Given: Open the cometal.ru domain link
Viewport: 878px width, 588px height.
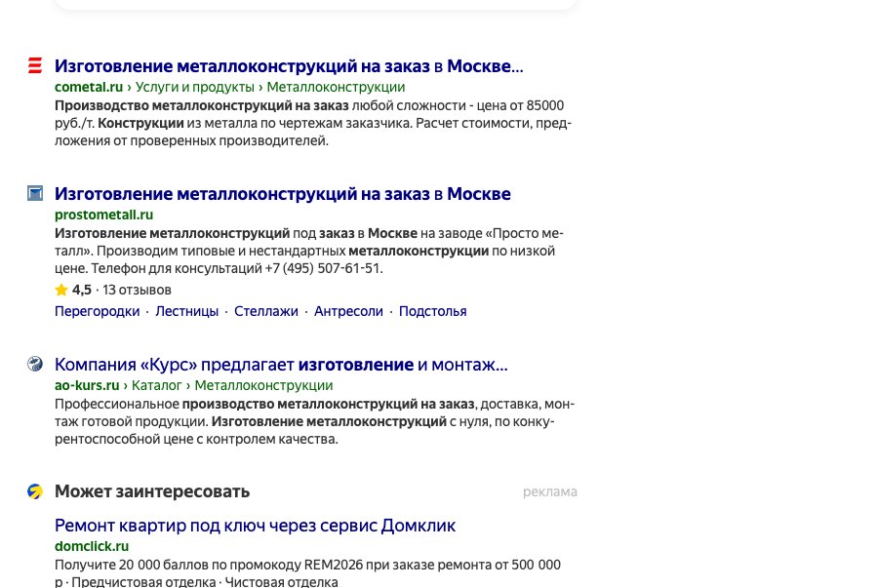Looking at the screenshot, I should point(89,88).
